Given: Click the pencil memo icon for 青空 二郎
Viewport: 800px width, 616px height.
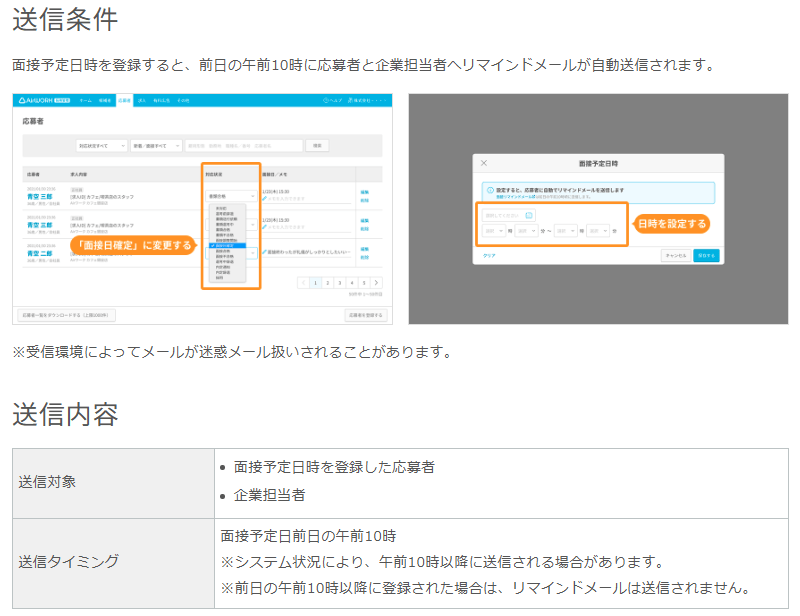Looking at the screenshot, I should click(x=264, y=252).
